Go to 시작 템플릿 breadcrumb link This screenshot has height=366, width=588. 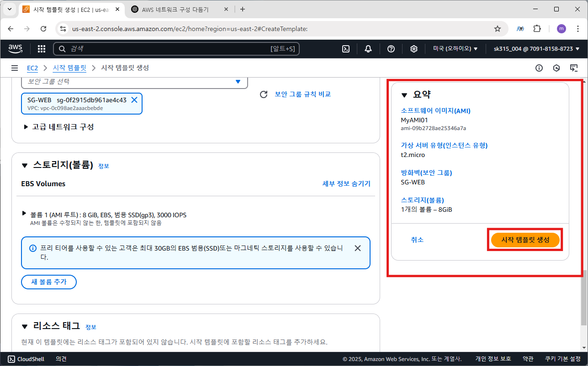69,68
